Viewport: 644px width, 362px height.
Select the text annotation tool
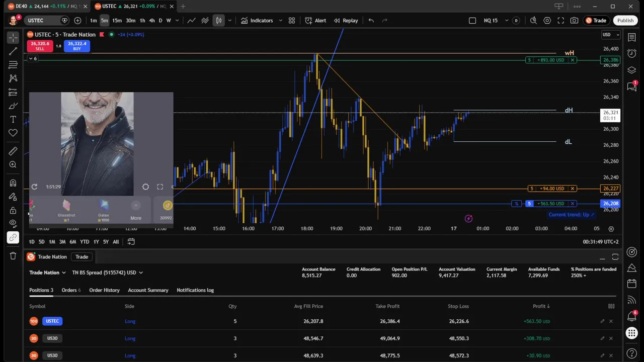13,119
